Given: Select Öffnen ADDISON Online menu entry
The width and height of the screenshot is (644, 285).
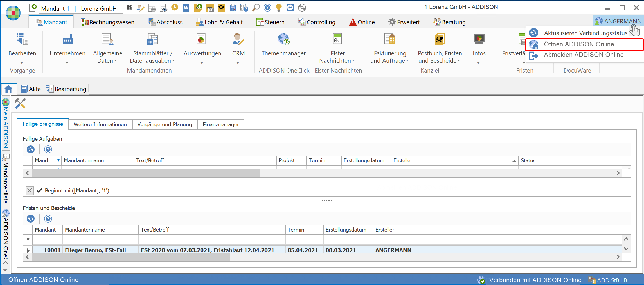Looking at the screenshot, I should (x=584, y=44).
